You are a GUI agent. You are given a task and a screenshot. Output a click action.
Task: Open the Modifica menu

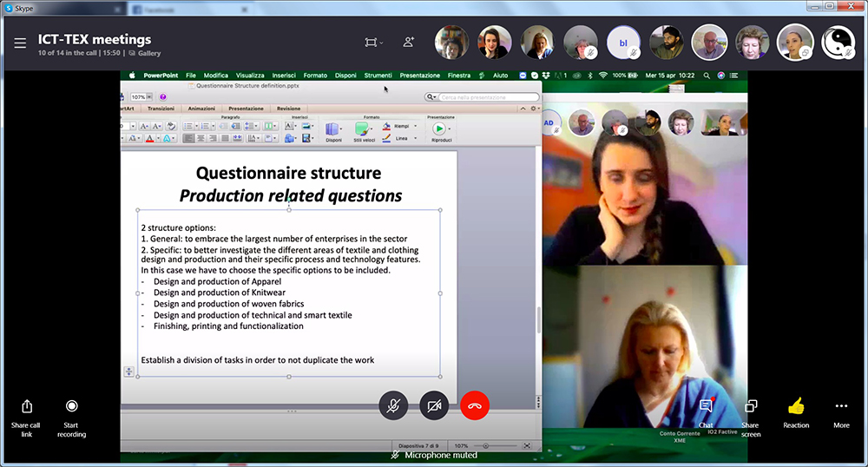click(215, 76)
